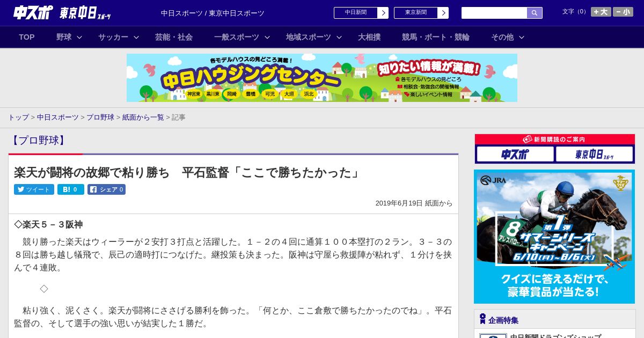
Task: Click 中日スポーツ breadcrumb link
Action: (58, 117)
